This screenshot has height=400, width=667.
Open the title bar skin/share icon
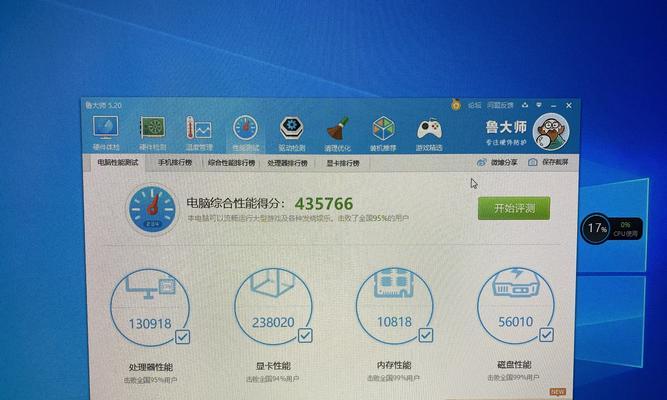point(525,105)
